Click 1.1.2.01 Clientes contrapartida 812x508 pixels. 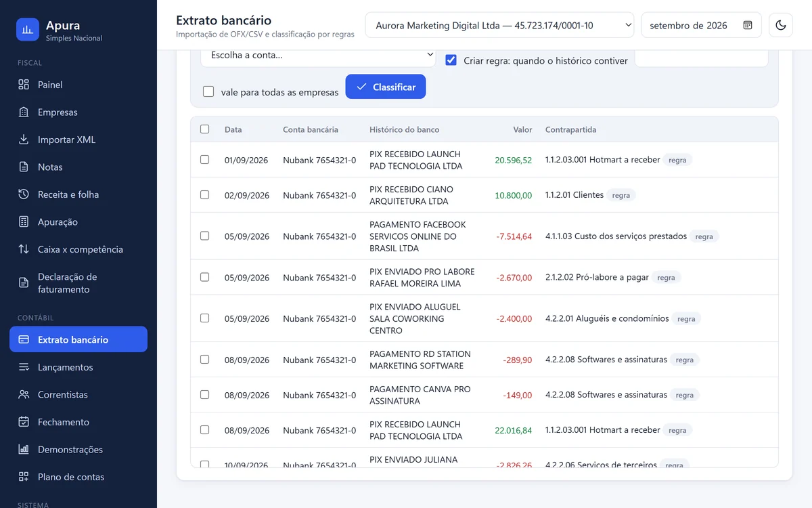coord(574,195)
